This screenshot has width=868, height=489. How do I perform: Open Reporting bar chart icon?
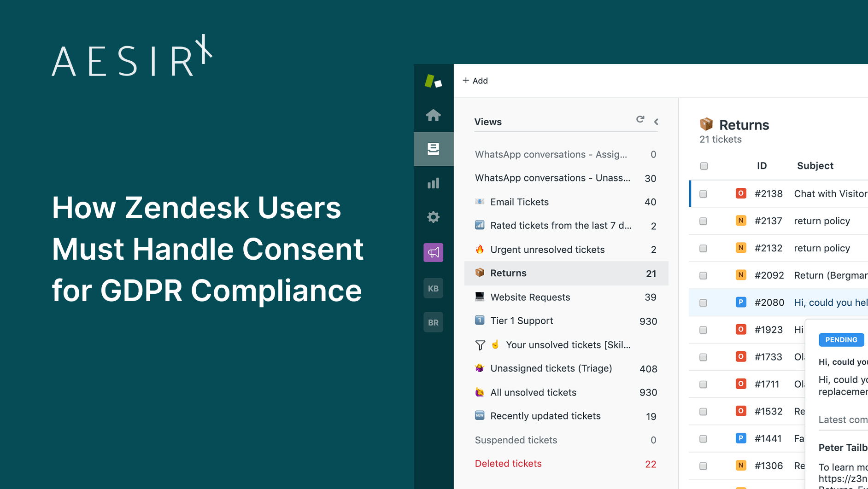click(433, 183)
